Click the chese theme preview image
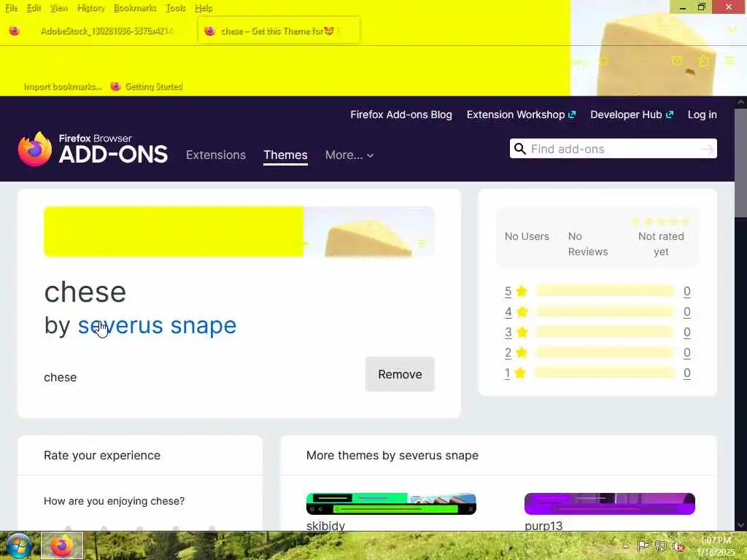Image resolution: width=747 pixels, height=560 pixels. tap(239, 232)
